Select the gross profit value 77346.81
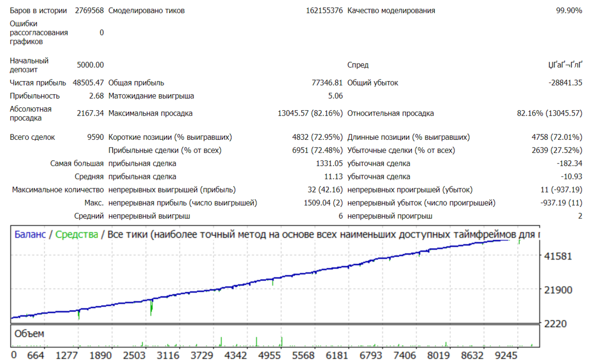The image size is (602, 364). 327,83
